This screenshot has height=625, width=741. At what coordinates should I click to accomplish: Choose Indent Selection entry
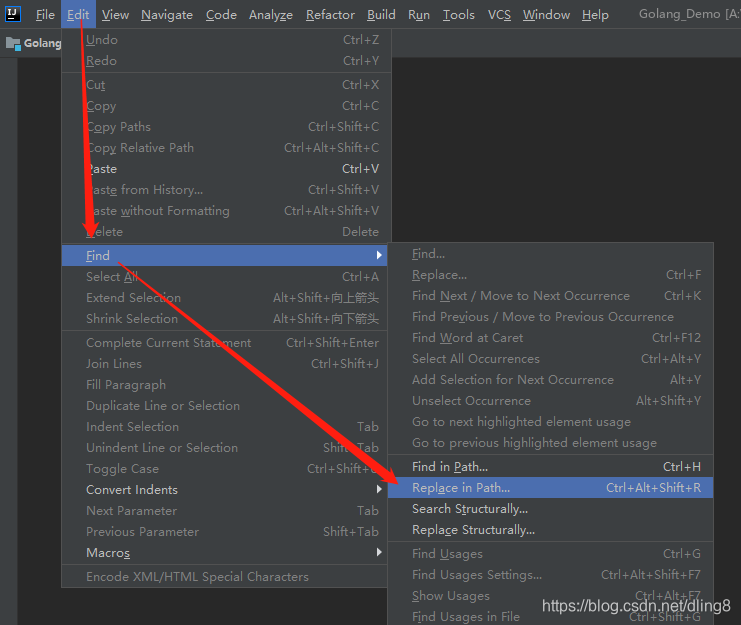(x=224, y=427)
